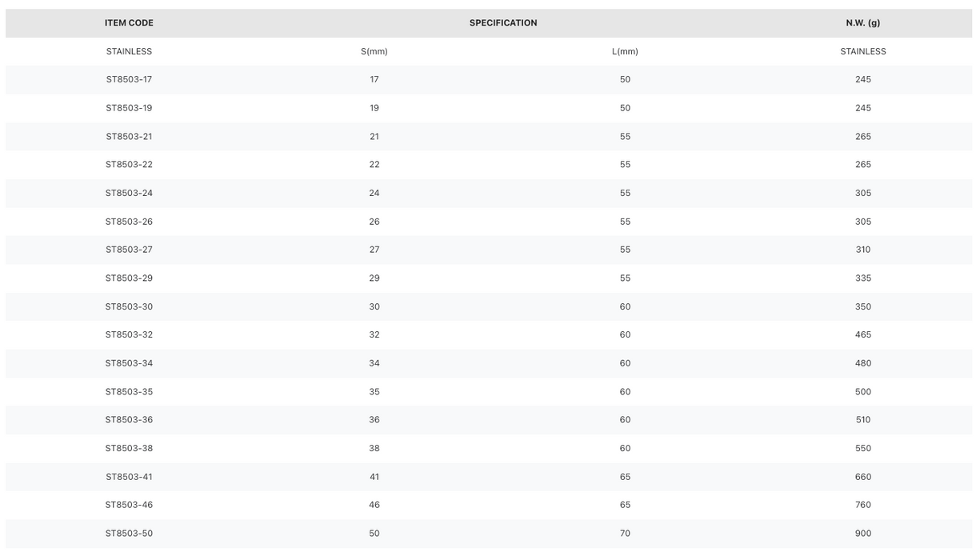The height and width of the screenshot is (560, 980).
Task: Click weight value 465 for ST8503-32
Action: (x=863, y=335)
